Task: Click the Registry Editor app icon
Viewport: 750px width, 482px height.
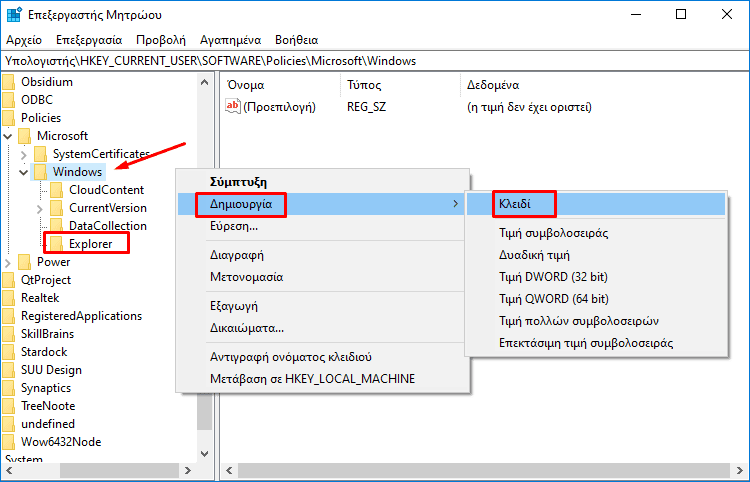Action: pos(14,15)
